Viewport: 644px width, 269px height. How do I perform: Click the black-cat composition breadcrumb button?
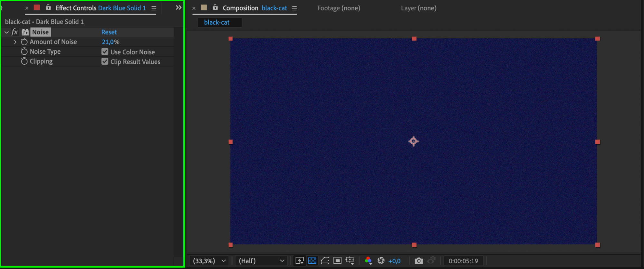[x=217, y=23]
